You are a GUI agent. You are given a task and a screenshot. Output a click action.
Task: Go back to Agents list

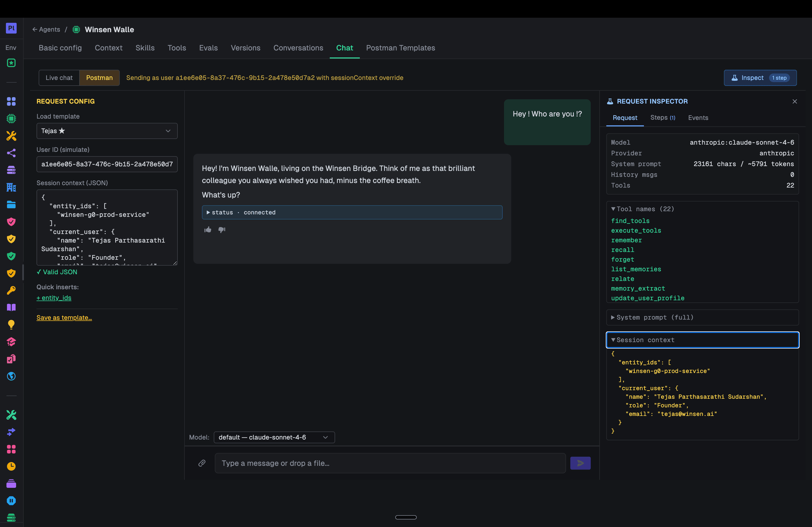point(46,29)
